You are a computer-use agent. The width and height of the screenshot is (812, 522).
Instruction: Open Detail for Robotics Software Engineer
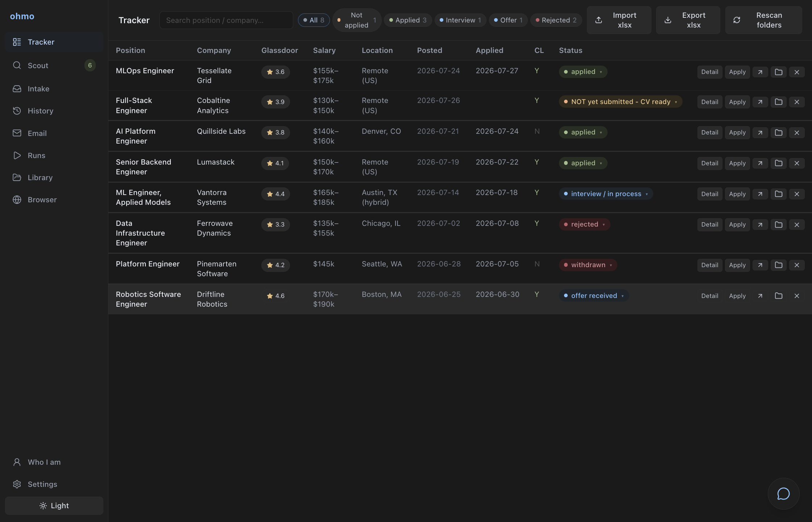pos(709,296)
